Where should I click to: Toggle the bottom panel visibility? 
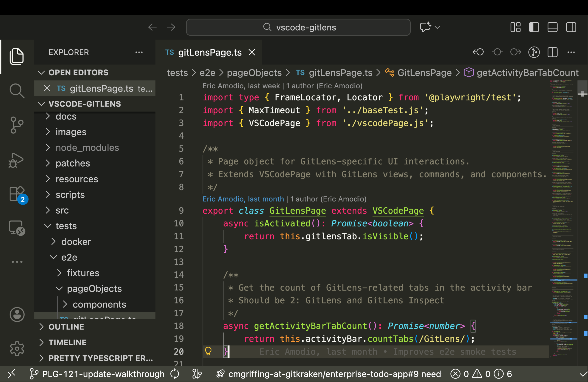pos(552,27)
